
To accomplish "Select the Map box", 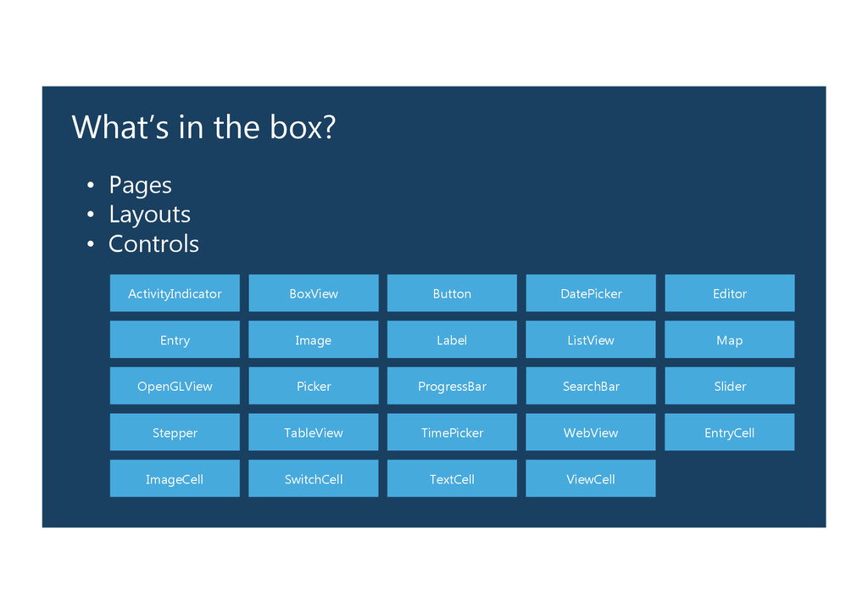I will [x=730, y=339].
